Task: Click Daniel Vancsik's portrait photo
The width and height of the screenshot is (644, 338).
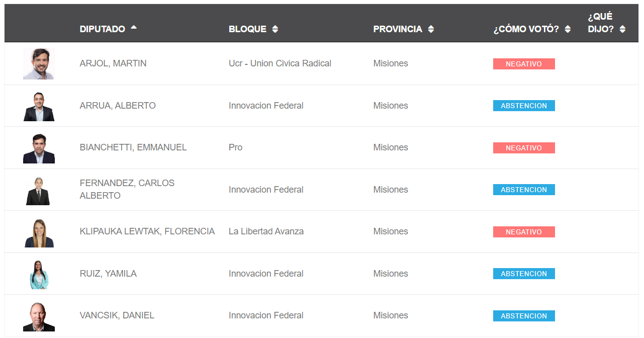Action: (x=39, y=316)
